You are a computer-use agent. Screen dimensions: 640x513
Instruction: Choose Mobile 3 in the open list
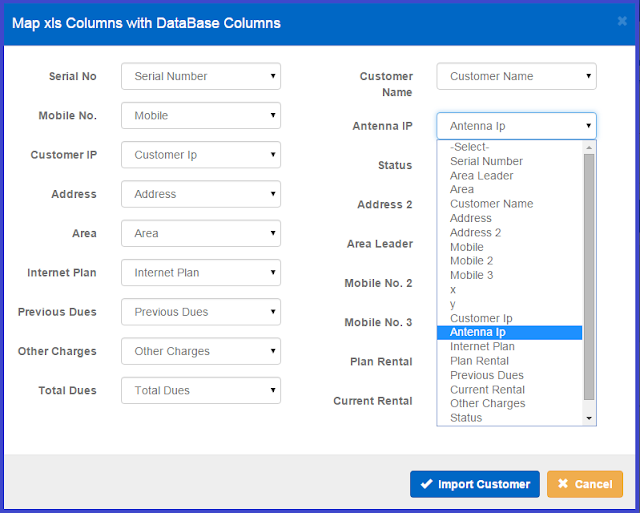tap(509, 275)
